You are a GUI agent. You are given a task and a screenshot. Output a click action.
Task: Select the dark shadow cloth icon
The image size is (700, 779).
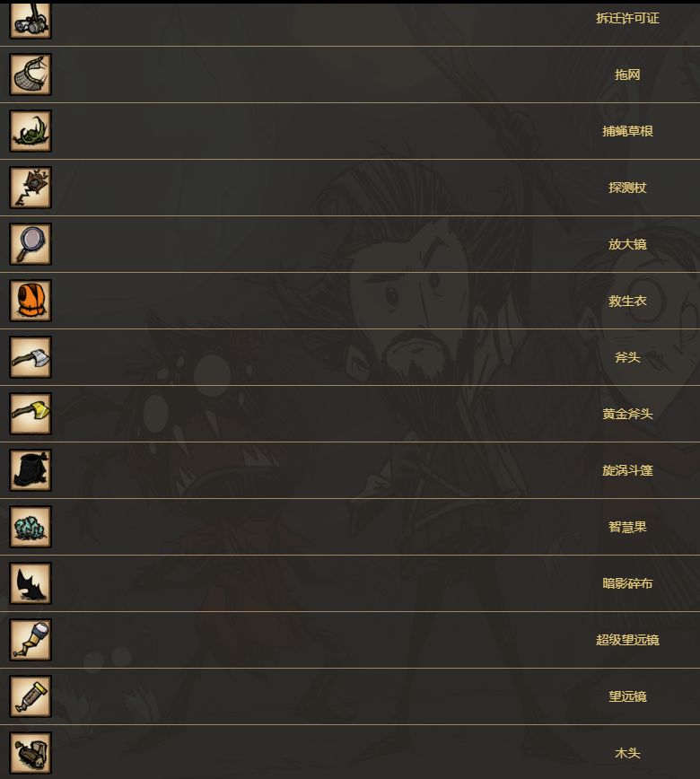pos(31,583)
